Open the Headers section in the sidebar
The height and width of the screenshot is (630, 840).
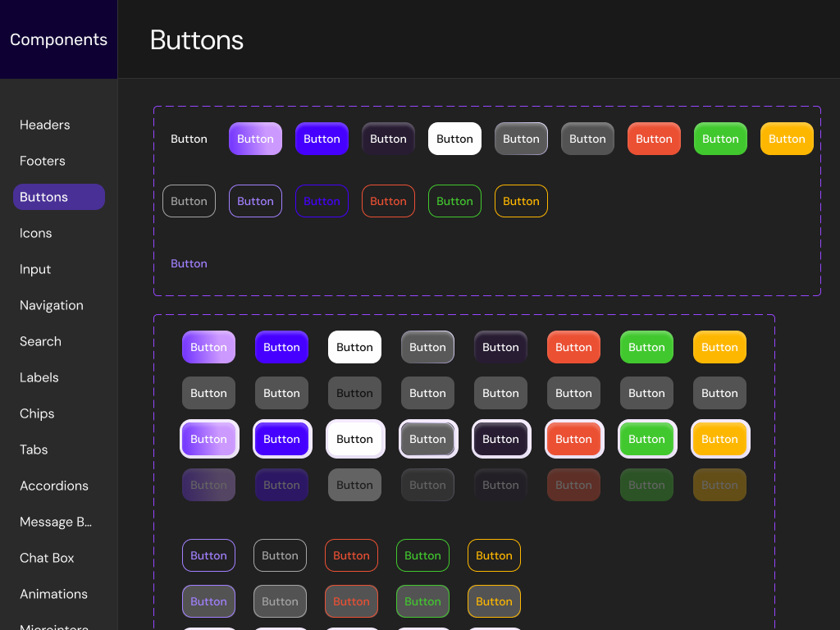[45, 125]
